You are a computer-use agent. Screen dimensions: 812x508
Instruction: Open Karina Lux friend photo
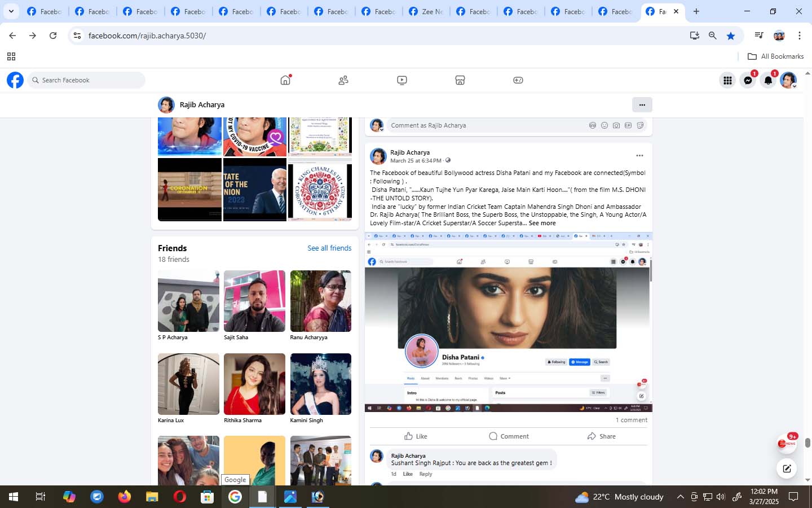click(x=188, y=384)
